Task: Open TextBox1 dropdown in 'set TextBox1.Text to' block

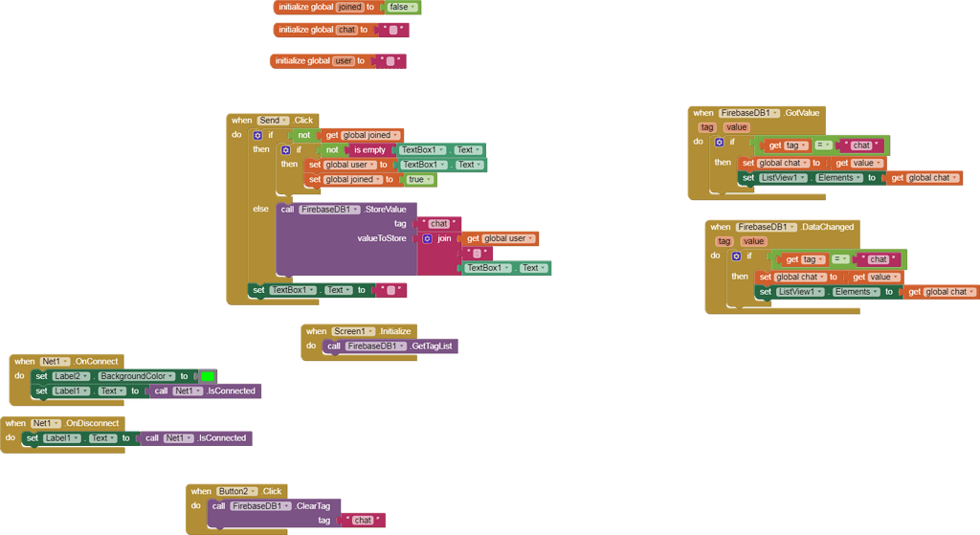Action: pyautogui.click(x=293, y=290)
